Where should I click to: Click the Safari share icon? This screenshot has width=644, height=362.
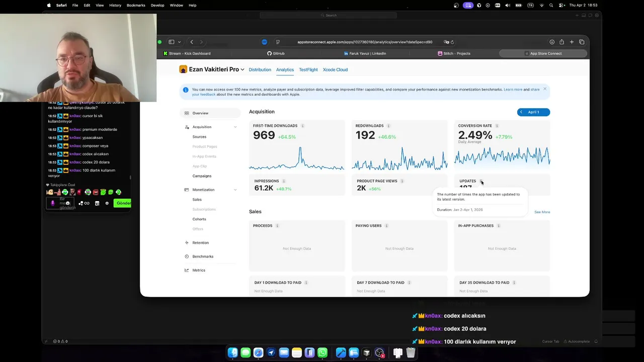tap(561, 42)
